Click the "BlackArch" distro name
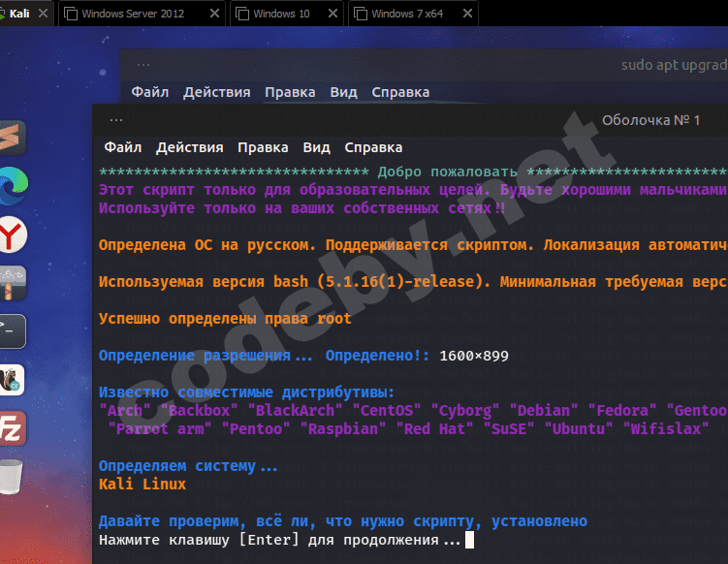 tap(296, 411)
